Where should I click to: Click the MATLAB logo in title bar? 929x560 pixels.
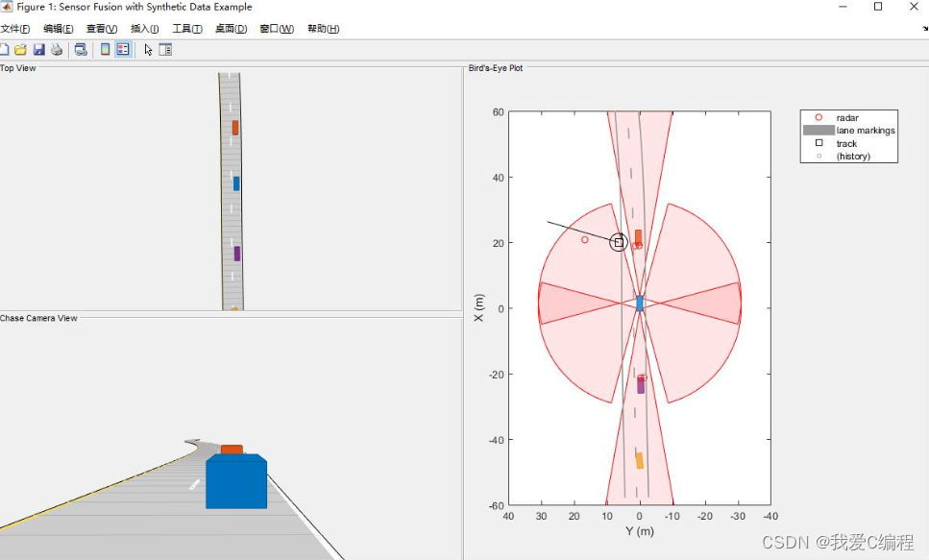tap(7, 7)
